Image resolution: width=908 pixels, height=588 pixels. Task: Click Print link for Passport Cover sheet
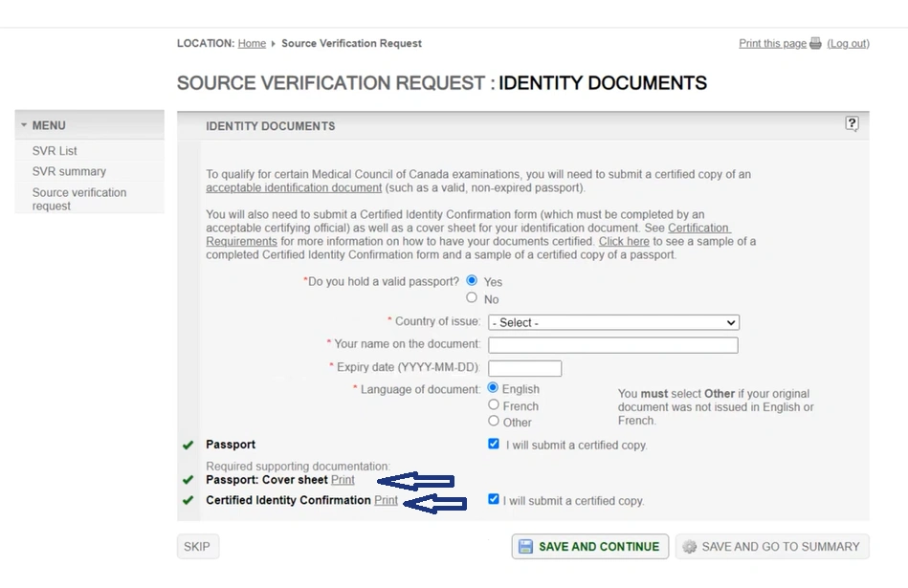(343, 480)
